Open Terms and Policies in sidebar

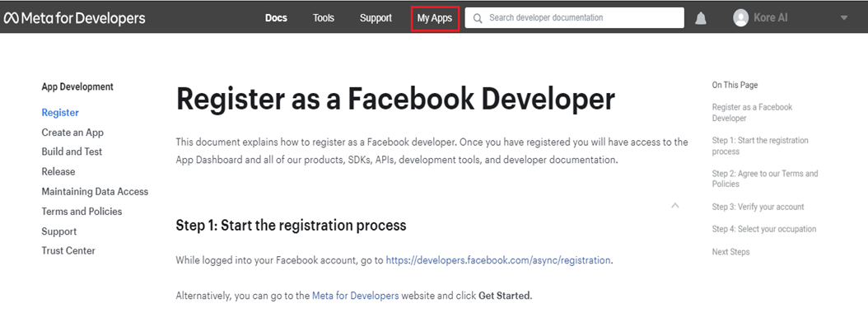82,212
